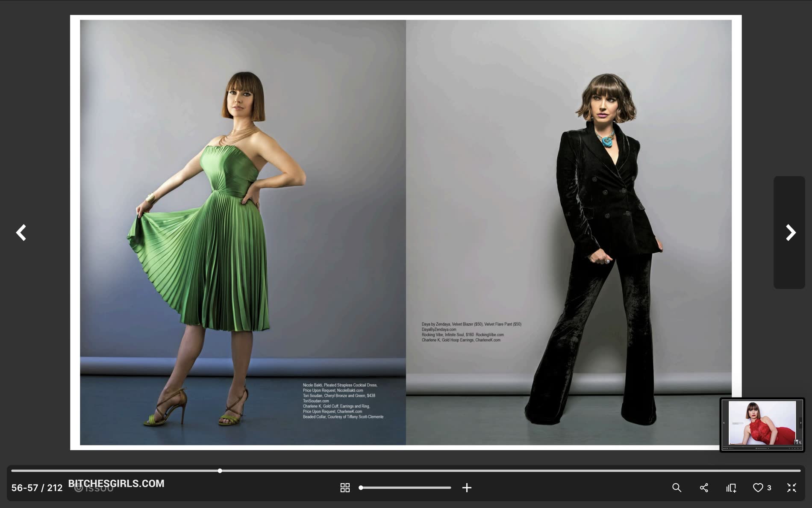This screenshot has height=508, width=812.
Task: Open the page grid overview
Action: 345,487
